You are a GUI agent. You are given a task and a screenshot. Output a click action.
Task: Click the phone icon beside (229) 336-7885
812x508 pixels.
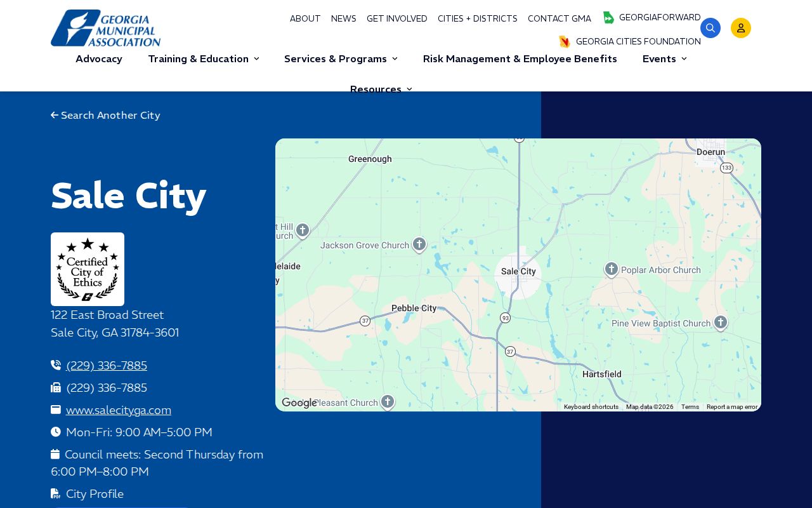[56, 365]
